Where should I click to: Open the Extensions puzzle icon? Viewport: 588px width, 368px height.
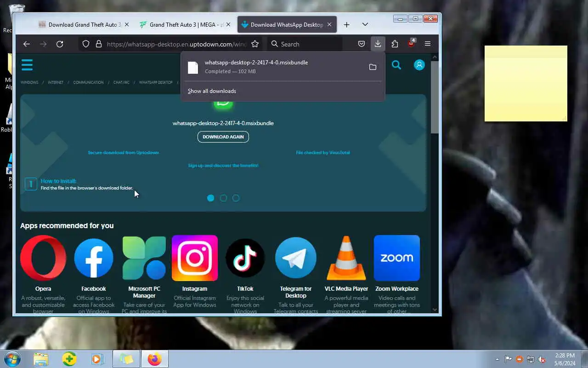coord(395,44)
